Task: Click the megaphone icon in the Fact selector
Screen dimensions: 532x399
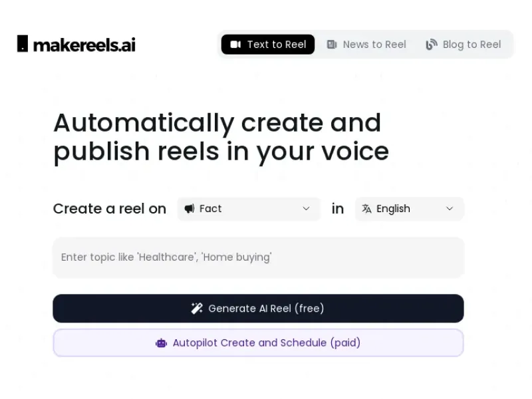Action: [190, 209]
